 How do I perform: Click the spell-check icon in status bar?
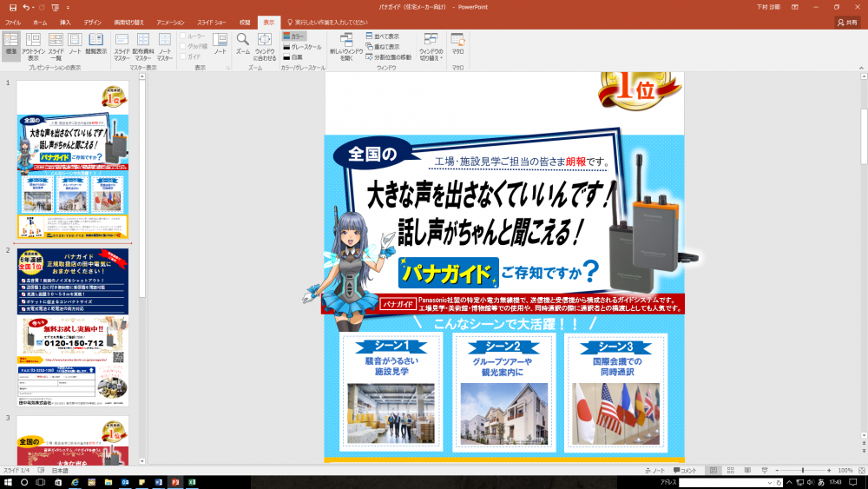(41, 470)
